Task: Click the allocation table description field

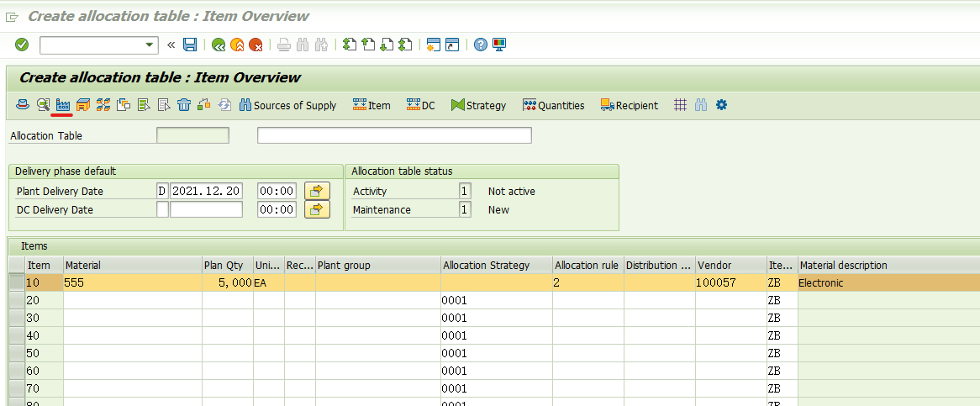Action: 394,135
